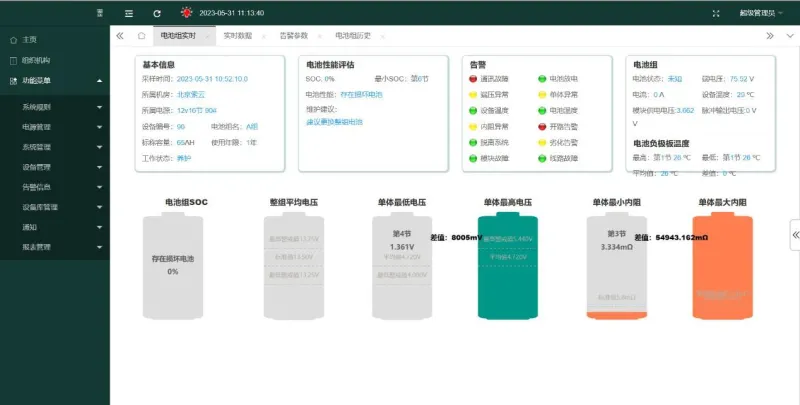The height and width of the screenshot is (405, 800).
Task: Close the 告警参数 tab
Action: [319, 36]
